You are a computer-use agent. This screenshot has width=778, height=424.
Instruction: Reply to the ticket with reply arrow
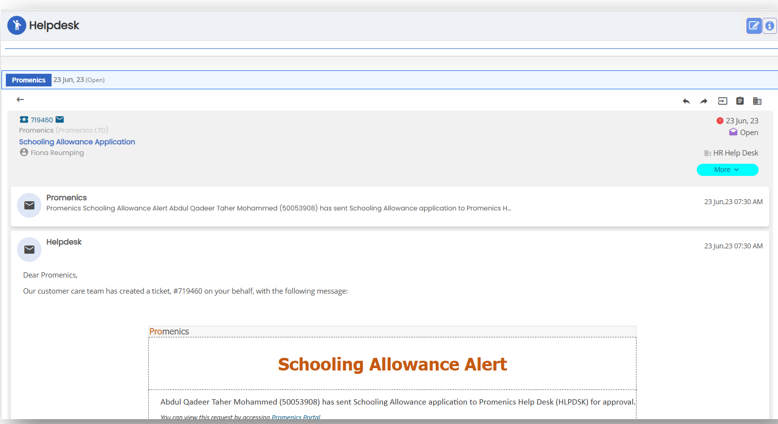click(x=686, y=101)
